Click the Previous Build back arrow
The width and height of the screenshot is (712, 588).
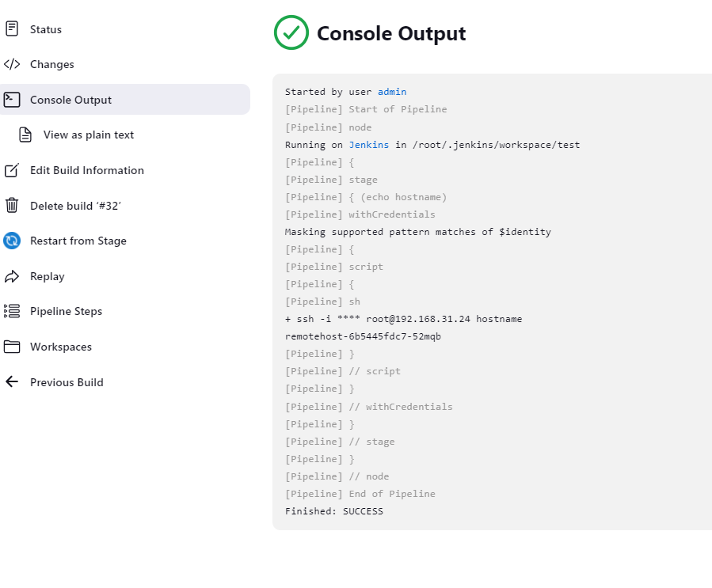point(12,382)
